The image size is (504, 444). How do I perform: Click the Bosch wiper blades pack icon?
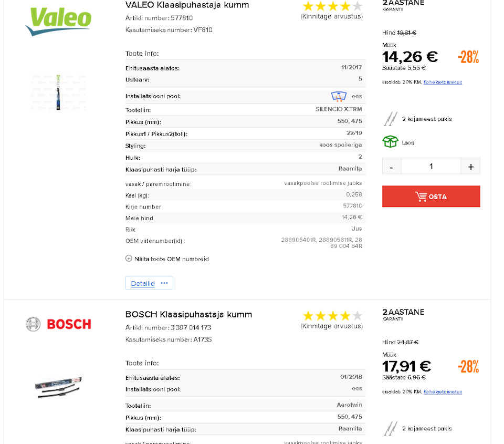pos(390,429)
